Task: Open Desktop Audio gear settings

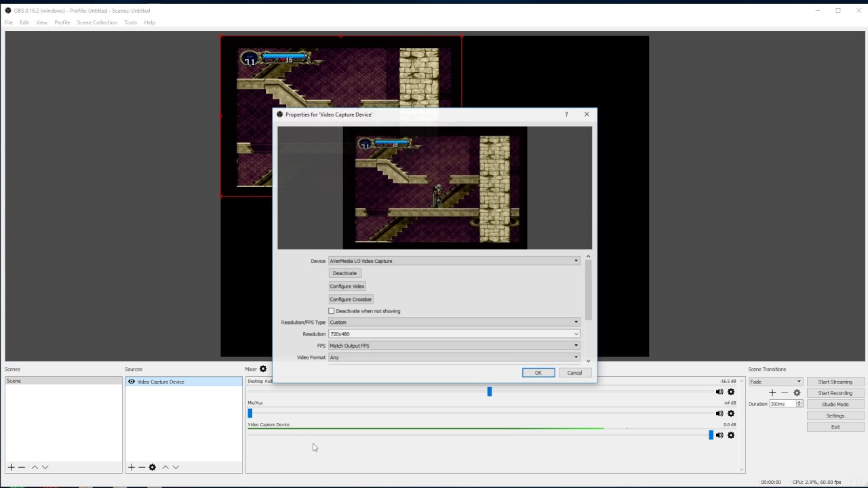Action: pos(731,392)
